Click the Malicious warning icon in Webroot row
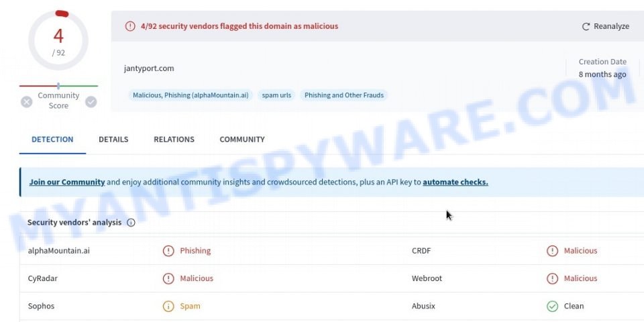This screenshot has height=322, width=644. pyautogui.click(x=552, y=278)
